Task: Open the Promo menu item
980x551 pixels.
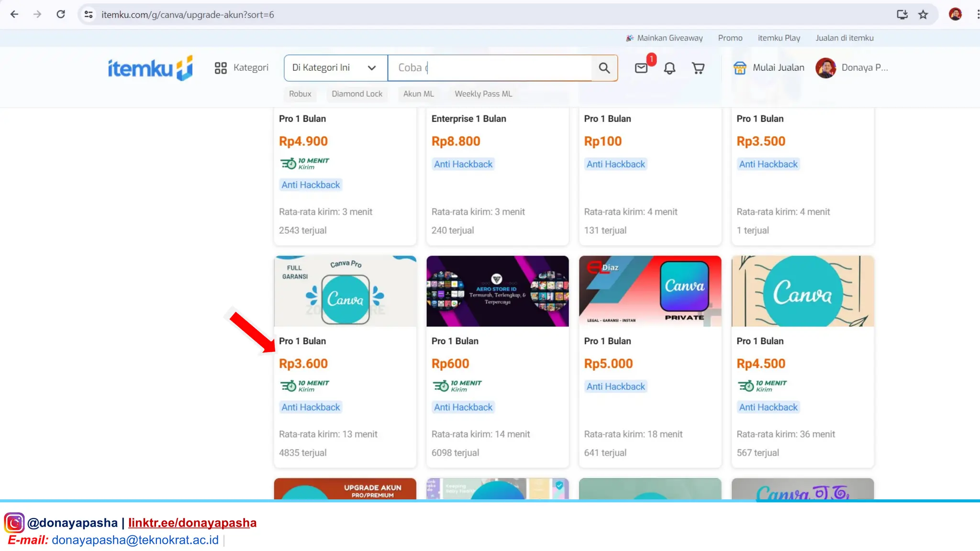Action: point(730,38)
